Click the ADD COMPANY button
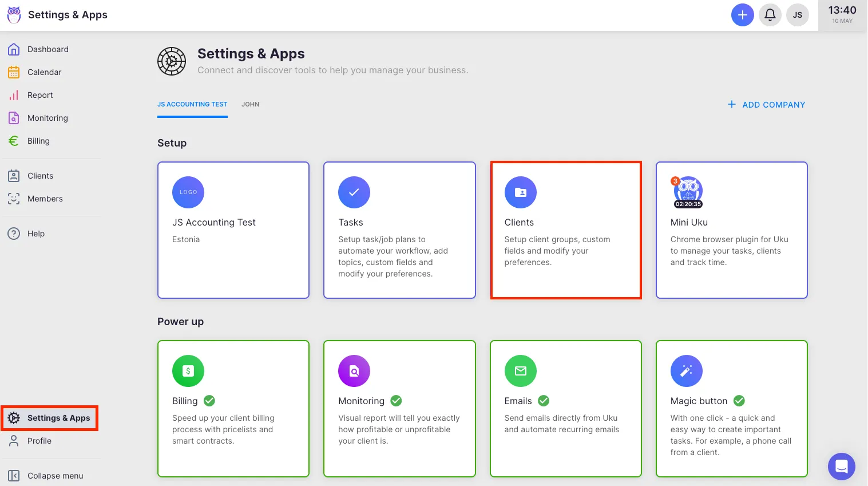This screenshot has height=486, width=868. click(x=766, y=105)
